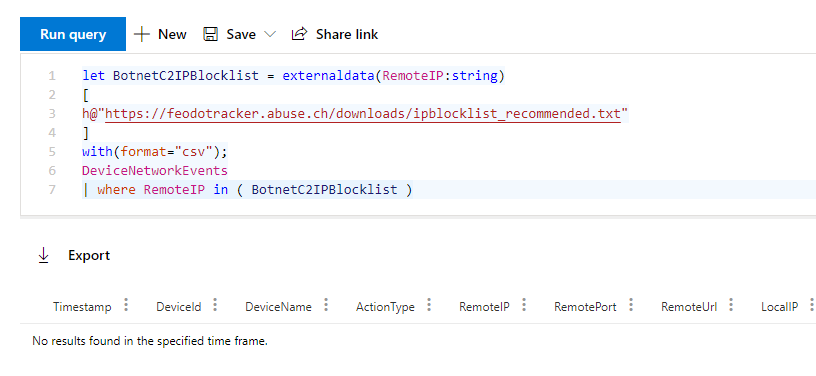Open DeviceName column options menu
Image resolution: width=816 pixels, height=376 pixels.
click(326, 305)
